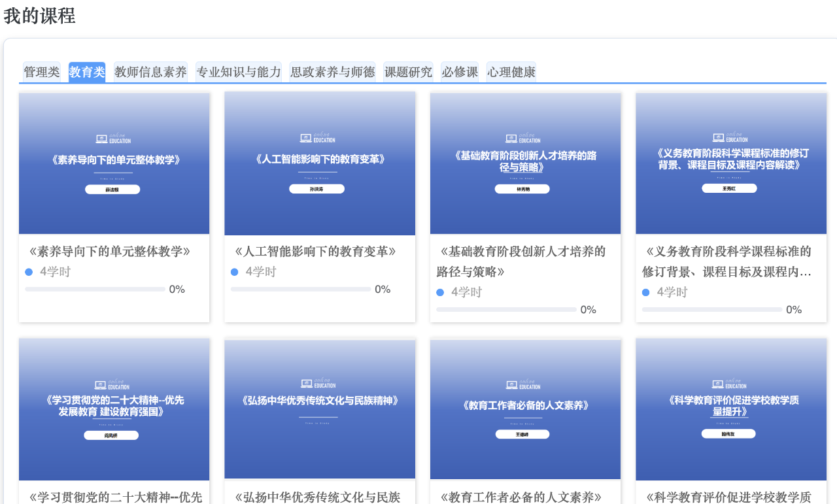Open thumbnail of 弘扬中华优秀传统文化与民族精神 course
This screenshot has width=837, height=504.
(320, 409)
